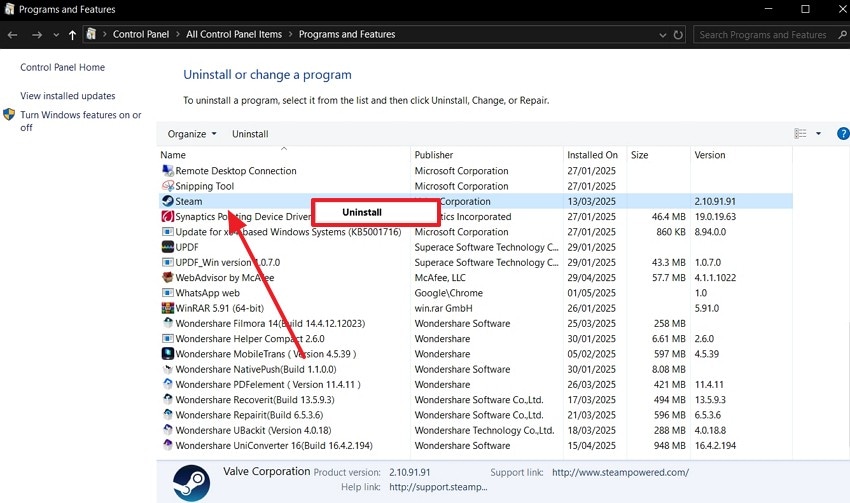Click the Remote Desktop Connection program icon

(168, 170)
